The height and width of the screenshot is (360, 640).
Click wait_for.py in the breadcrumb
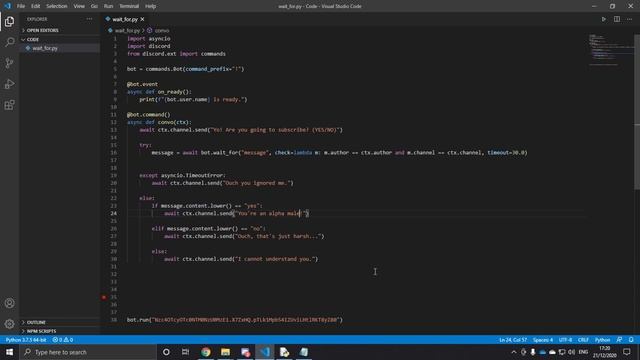tap(127, 31)
